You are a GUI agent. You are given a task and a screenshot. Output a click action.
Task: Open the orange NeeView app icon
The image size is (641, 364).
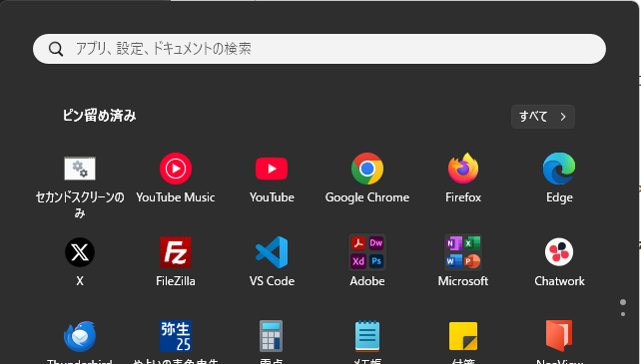click(559, 336)
